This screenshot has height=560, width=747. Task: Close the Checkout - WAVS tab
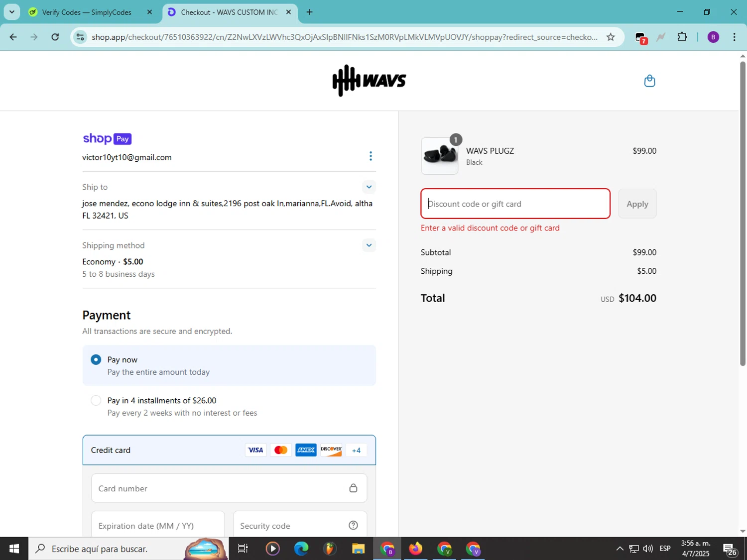pyautogui.click(x=288, y=12)
